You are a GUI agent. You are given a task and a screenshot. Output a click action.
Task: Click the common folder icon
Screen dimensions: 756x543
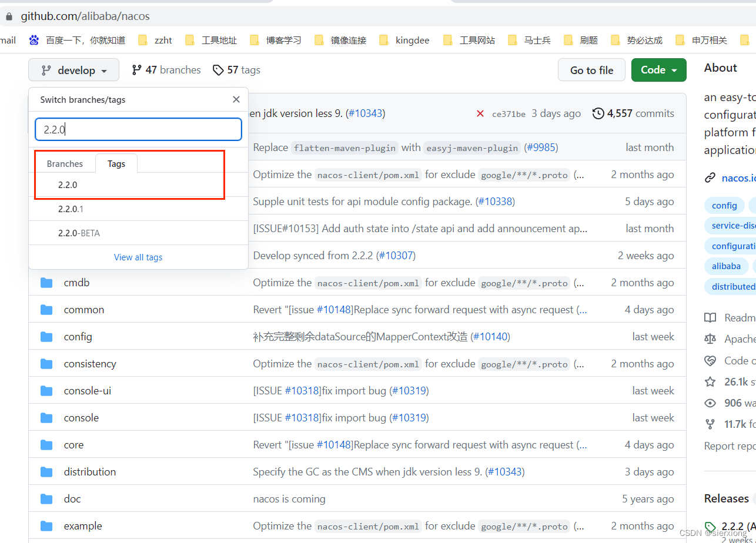coord(46,310)
